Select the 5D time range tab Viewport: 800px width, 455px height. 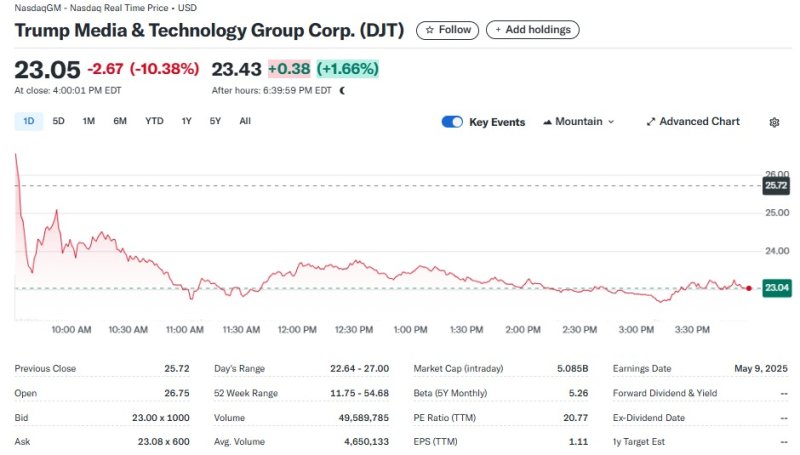(x=59, y=121)
